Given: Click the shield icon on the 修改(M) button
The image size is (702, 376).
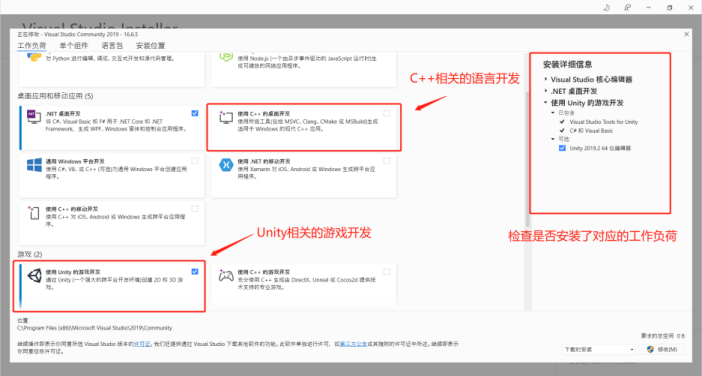Looking at the screenshot, I should coord(651,349).
